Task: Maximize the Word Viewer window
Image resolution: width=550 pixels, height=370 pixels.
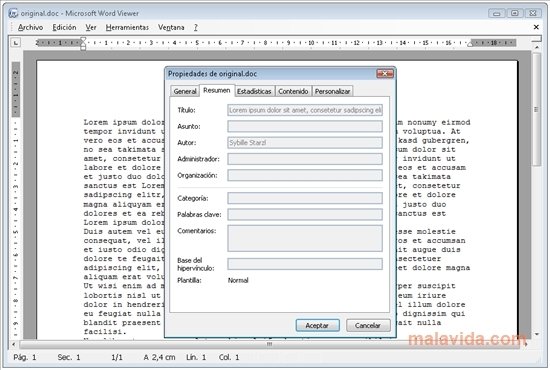Action: (515, 13)
